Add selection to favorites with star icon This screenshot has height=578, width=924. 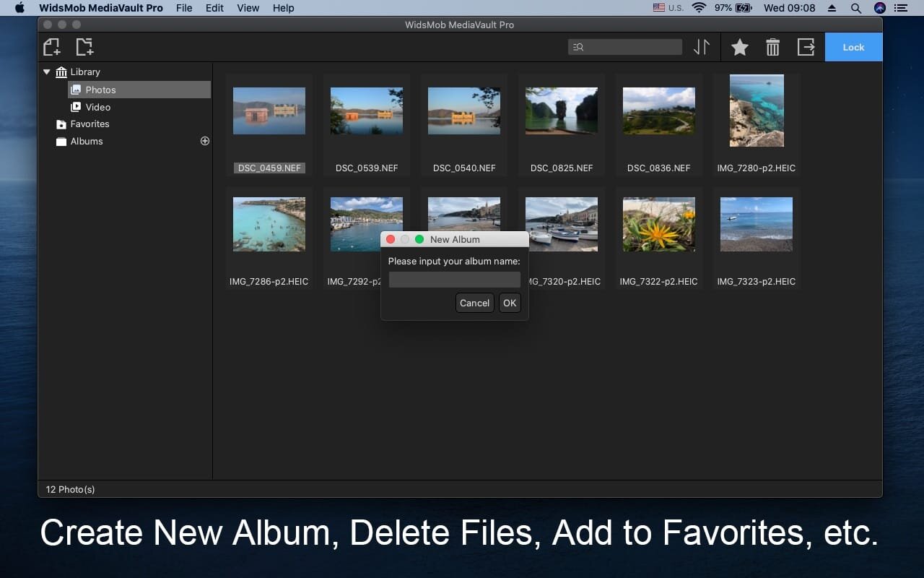coord(740,48)
